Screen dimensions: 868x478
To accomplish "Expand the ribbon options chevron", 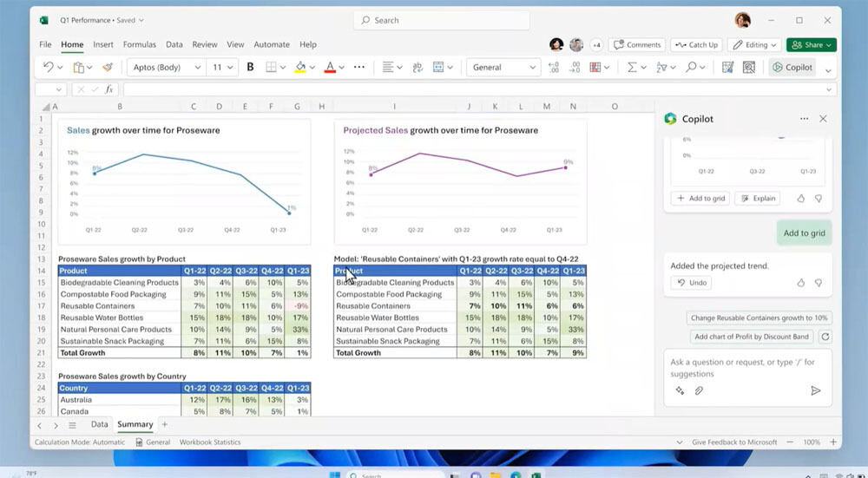I will (x=828, y=71).
